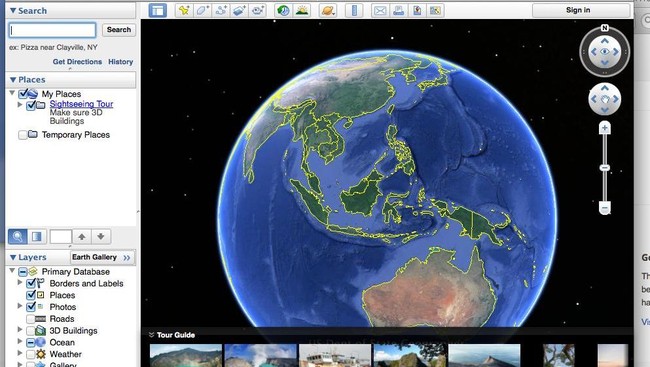Click the Add Image Overlay icon
Screen dimensions: 650x367
pyautogui.click(x=239, y=10)
